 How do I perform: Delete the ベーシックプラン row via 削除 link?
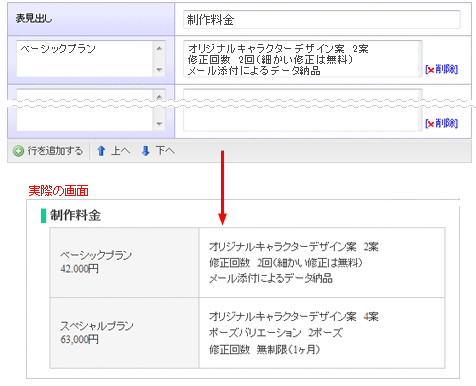point(441,69)
